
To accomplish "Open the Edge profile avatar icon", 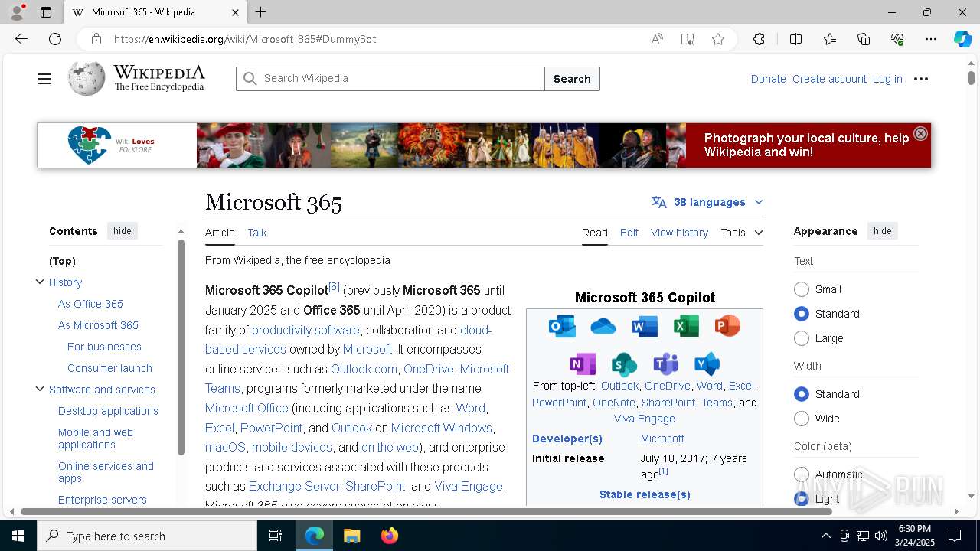I will tap(16, 12).
